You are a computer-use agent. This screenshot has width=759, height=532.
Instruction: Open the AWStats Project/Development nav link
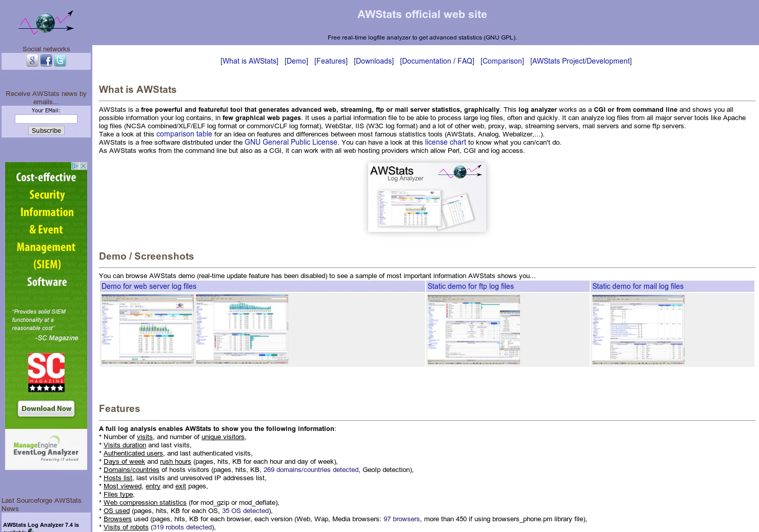coord(581,61)
